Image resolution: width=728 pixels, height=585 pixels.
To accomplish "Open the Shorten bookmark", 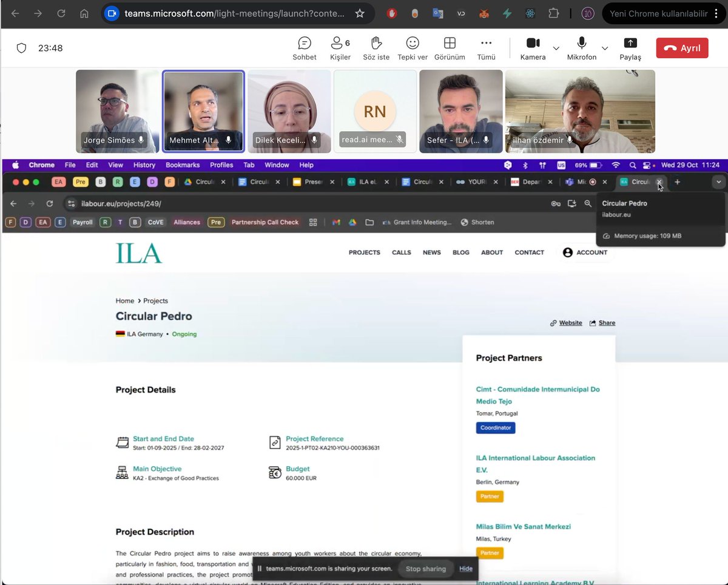I will click(x=477, y=222).
